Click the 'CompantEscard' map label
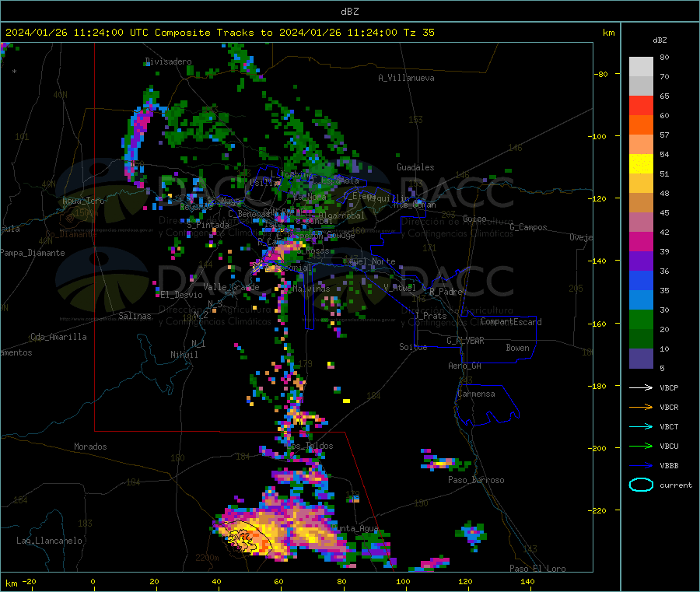The image size is (700, 592). pos(511,322)
